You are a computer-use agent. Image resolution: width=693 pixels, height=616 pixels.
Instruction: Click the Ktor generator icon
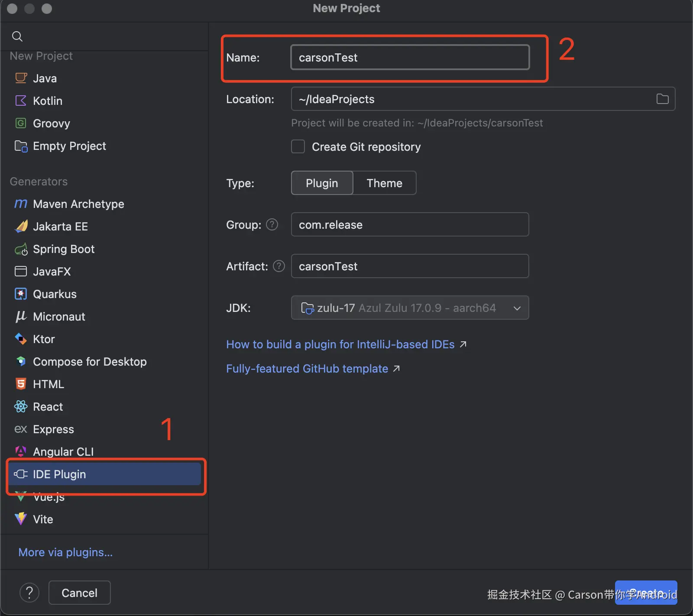click(21, 339)
